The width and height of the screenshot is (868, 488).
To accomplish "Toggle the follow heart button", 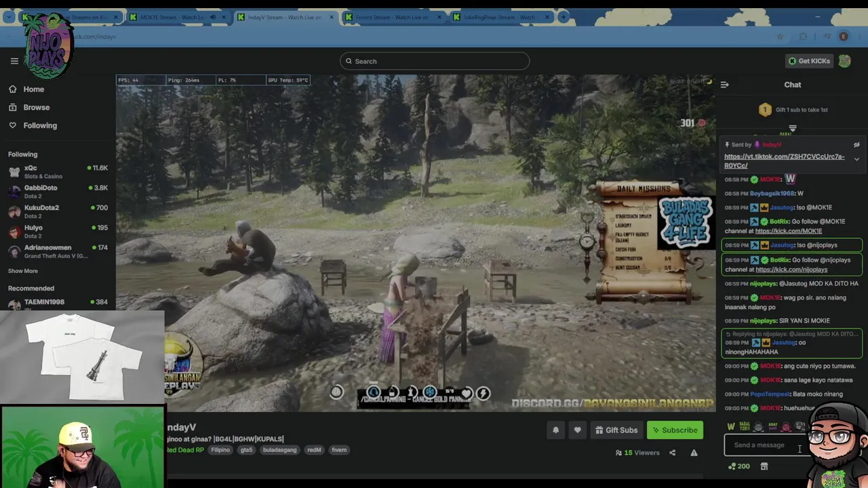I will pos(577,430).
